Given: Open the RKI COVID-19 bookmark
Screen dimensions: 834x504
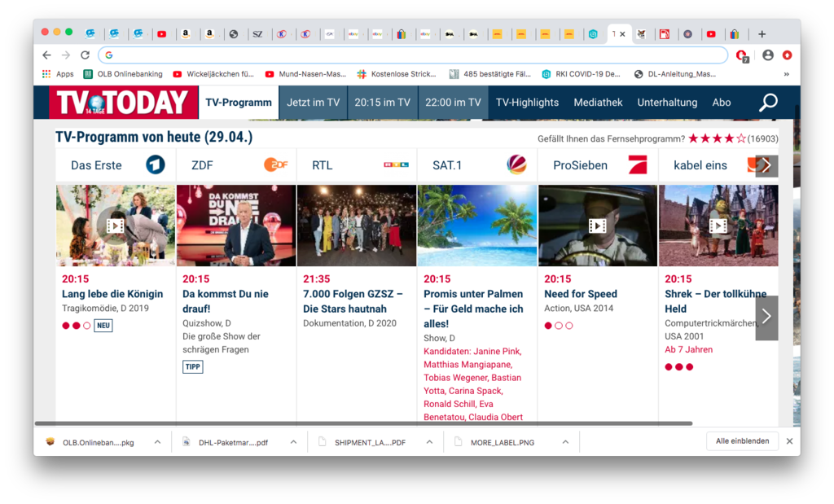Looking at the screenshot, I should [581, 74].
